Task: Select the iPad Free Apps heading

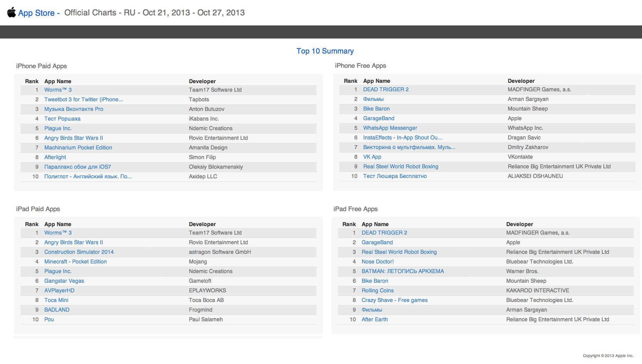Action: (355, 209)
